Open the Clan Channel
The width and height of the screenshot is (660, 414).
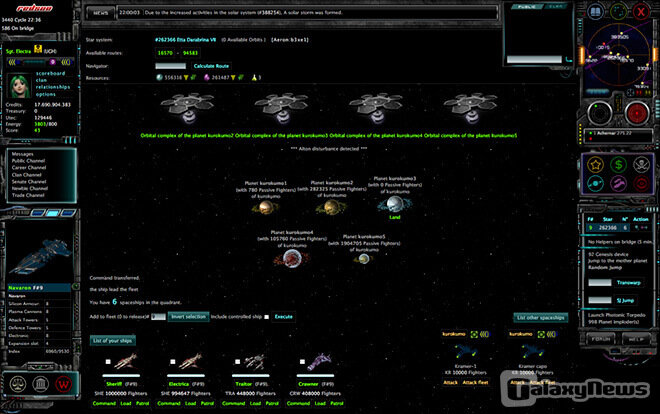(27, 175)
